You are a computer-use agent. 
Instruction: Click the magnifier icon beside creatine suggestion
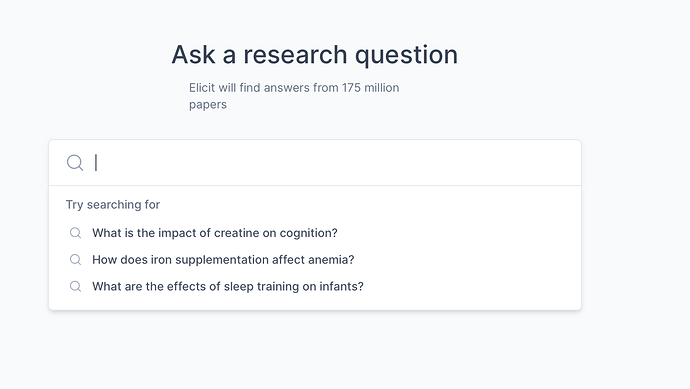(x=76, y=233)
